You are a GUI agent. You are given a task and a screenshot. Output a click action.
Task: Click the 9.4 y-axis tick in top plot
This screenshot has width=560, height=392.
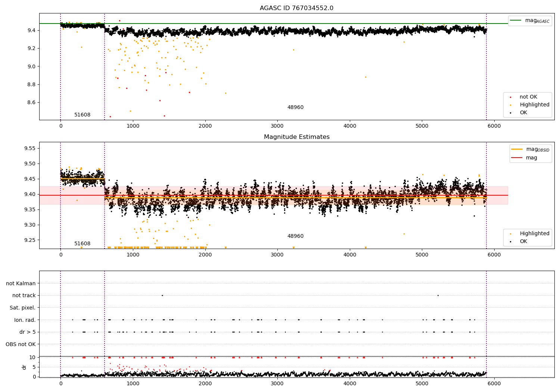point(32,30)
